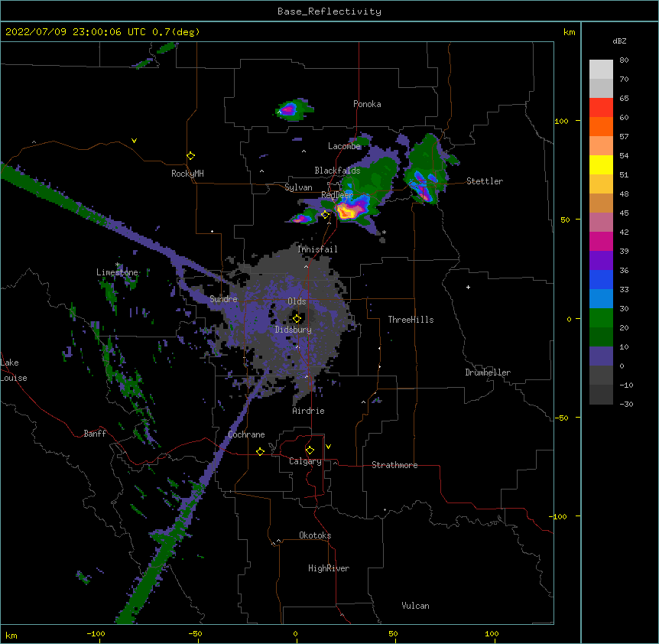659x644 pixels.
Task: Click the 65 value on the dBZ legend
Action: tap(624, 99)
